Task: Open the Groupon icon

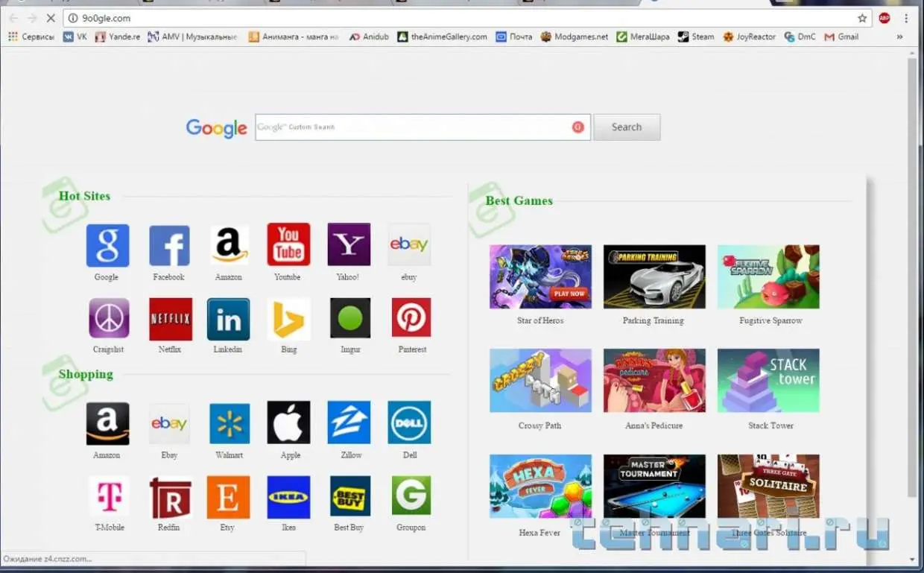Action: (411, 496)
